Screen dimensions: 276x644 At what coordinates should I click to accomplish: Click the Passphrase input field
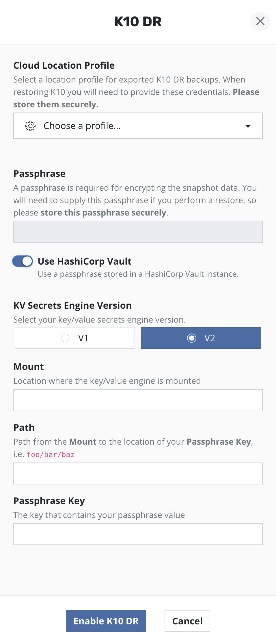click(138, 232)
